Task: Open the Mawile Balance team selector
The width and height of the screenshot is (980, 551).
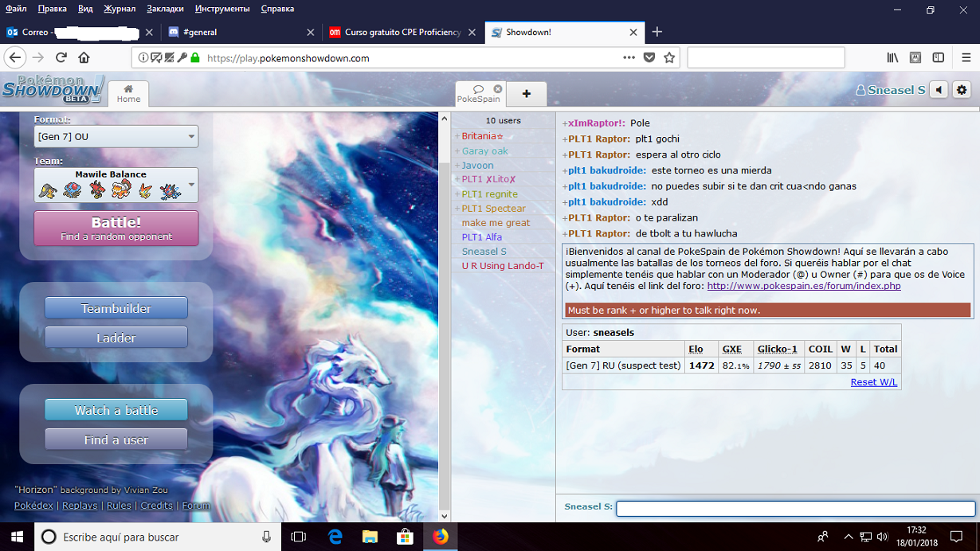Action: click(x=116, y=185)
